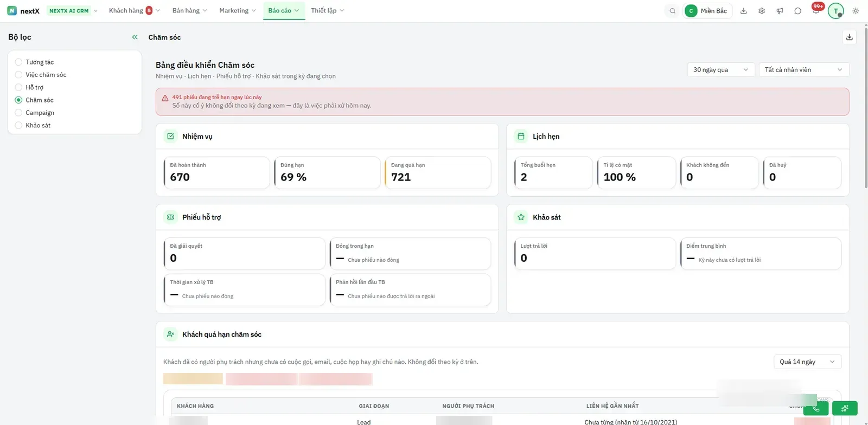Export the Chăm sóc report with download icon
This screenshot has width=868, height=425.
coord(850,37)
